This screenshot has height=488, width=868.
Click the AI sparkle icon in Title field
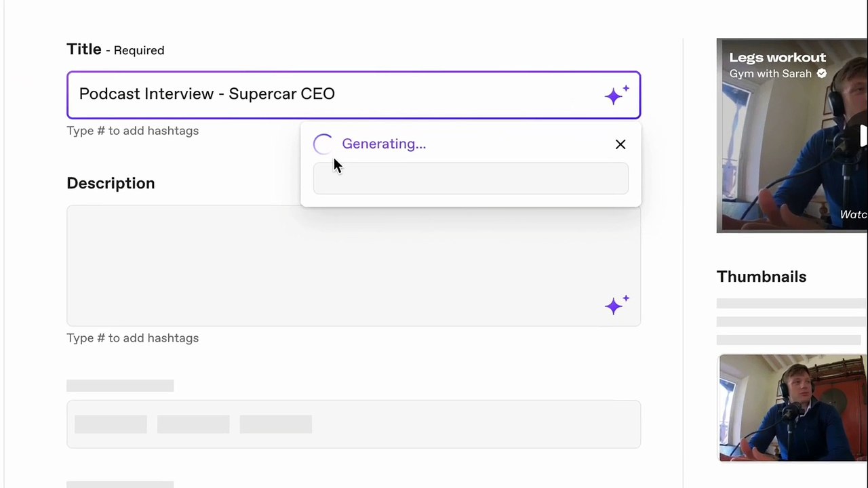617,95
